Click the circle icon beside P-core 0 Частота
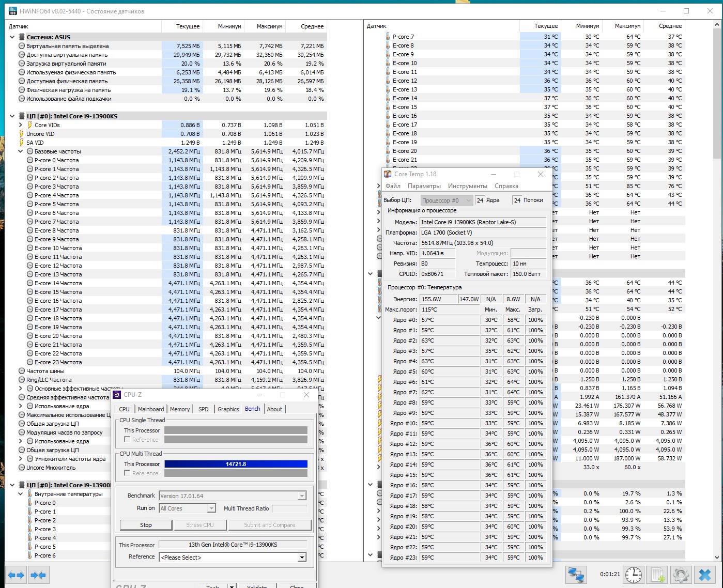The image size is (723, 588). tap(30, 160)
